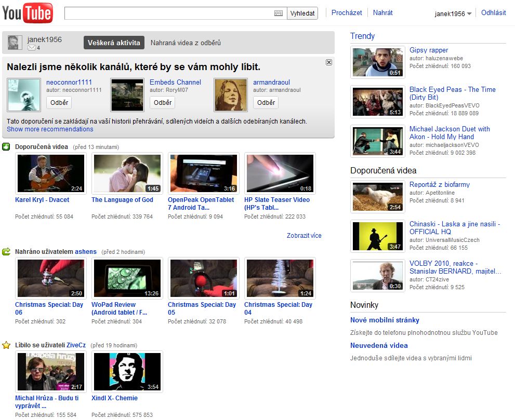Play Michal Hrůza - Budu ti vyprávět thumbnail
Image resolution: width=515 pixels, height=420 pixels.
[51, 372]
